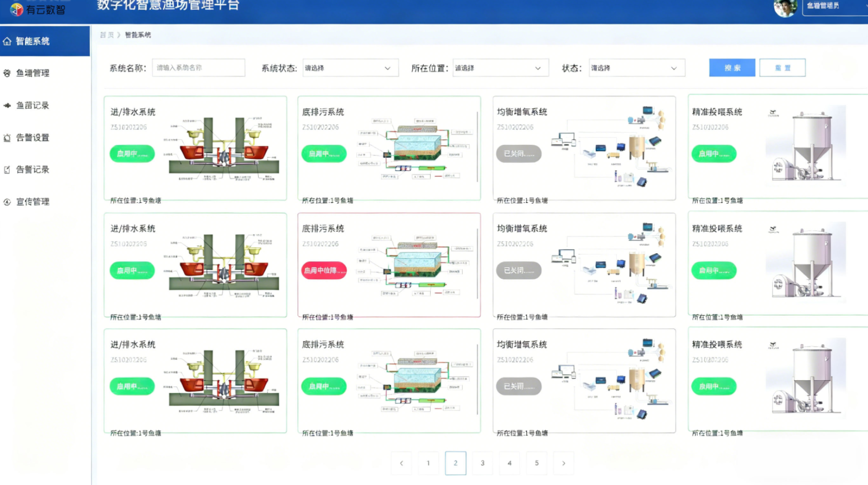Click the user avatar in header

tap(785, 8)
